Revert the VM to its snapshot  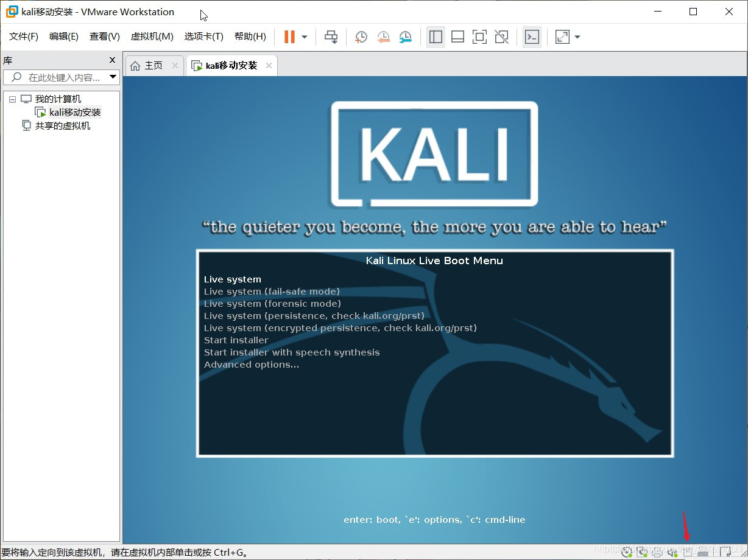383,37
